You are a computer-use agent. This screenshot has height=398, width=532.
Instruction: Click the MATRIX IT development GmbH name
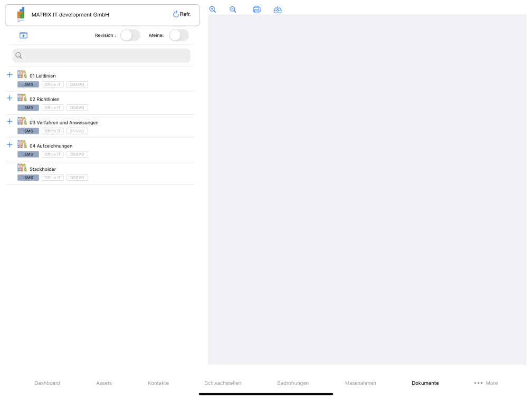pyautogui.click(x=70, y=15)
